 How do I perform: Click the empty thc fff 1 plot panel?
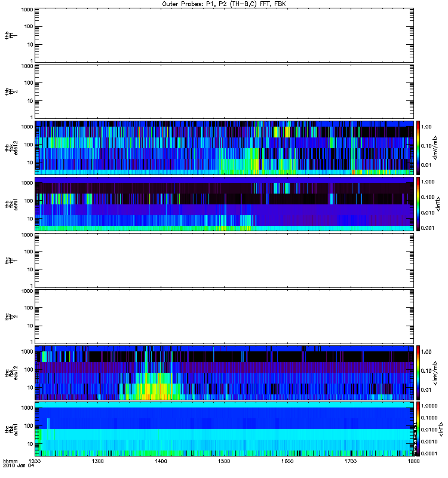coord(224,261)
